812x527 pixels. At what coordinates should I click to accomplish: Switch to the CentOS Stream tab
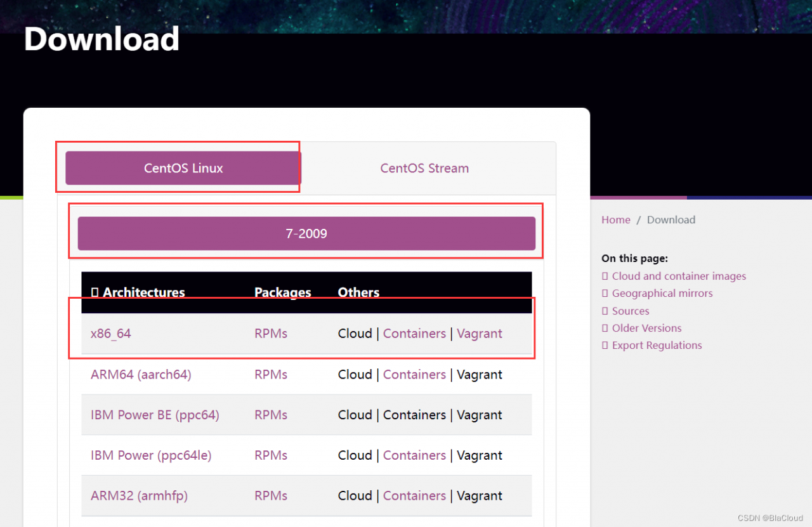424,168
